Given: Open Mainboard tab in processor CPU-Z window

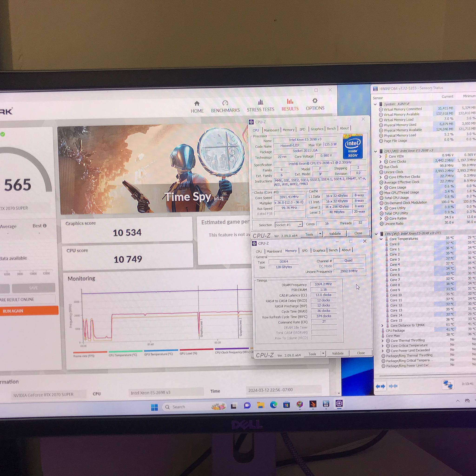Looking at the screenshot, I should coord(271,130).
